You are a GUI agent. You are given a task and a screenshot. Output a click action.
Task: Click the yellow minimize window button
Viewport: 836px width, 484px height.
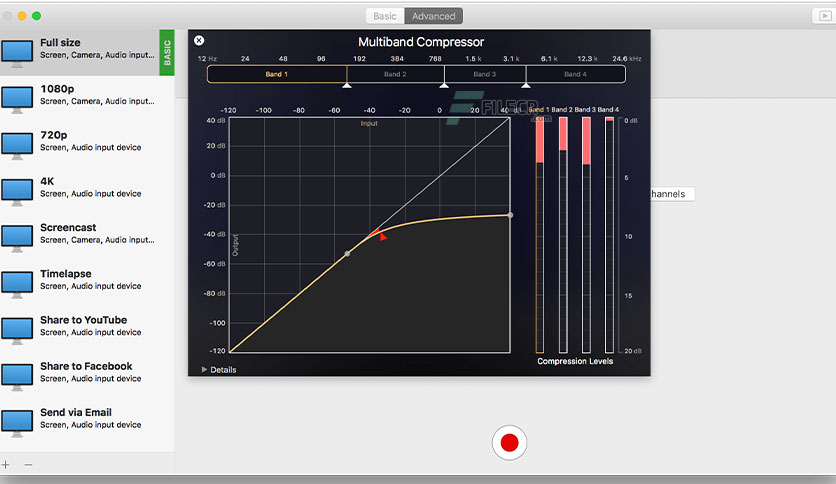[x=22, y=16]
